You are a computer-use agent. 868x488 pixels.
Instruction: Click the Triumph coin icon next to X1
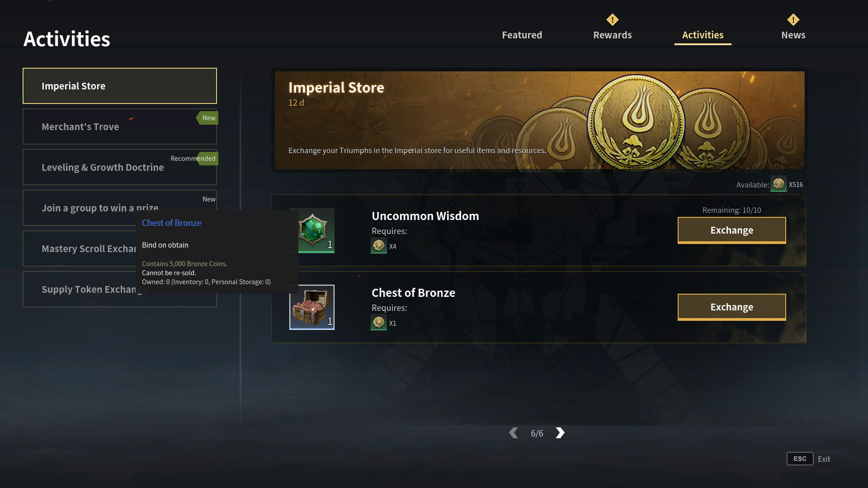[x=379, y=323]
